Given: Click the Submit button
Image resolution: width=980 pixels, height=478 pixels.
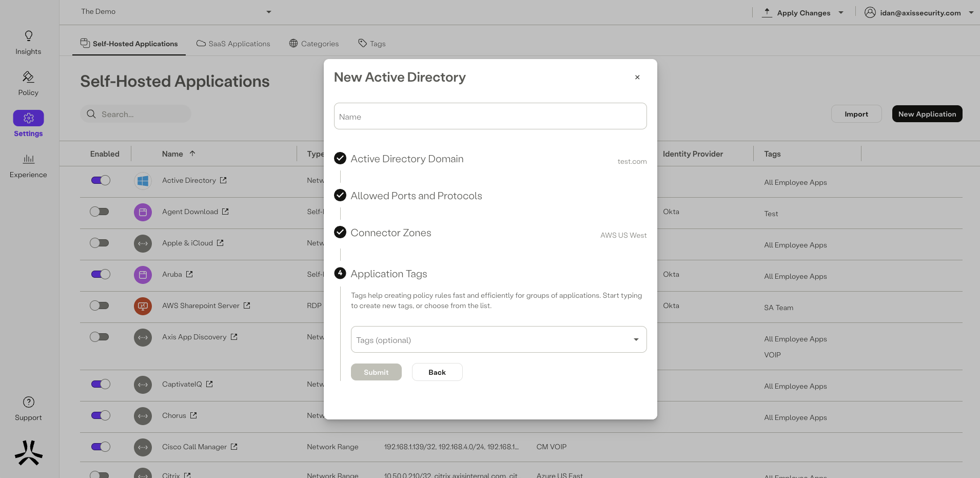Looking at the screenshot, I should (x=376, y=372).
